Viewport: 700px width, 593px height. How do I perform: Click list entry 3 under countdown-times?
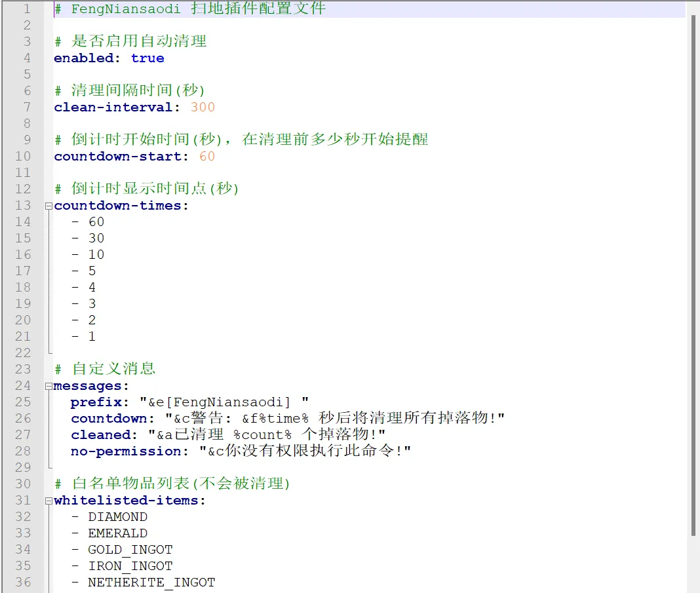92,304
